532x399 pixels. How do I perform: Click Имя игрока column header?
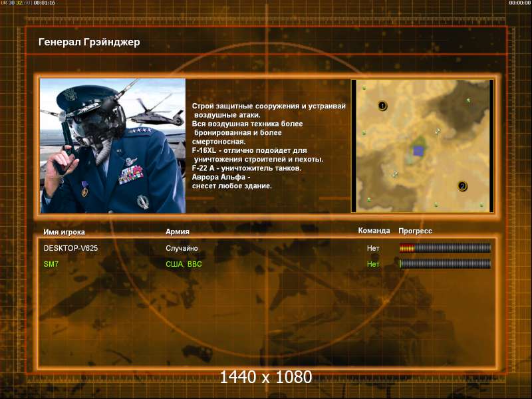(x=64, y=232)
